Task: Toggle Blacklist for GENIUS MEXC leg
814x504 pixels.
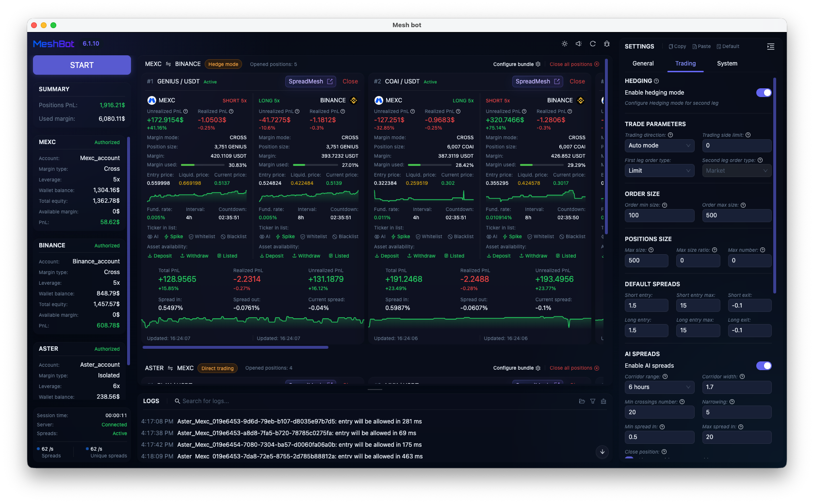Action: point(233,237)
